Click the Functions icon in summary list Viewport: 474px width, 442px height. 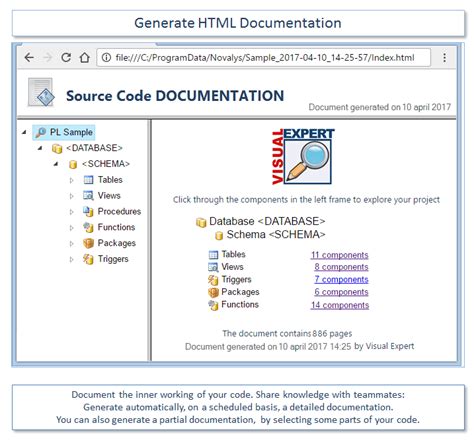click(213, 305)
